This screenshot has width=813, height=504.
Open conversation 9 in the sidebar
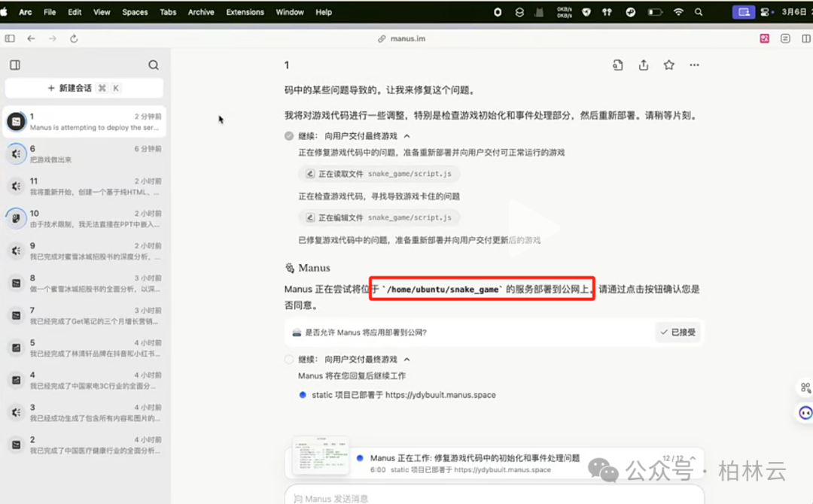[x=84, y=250]
